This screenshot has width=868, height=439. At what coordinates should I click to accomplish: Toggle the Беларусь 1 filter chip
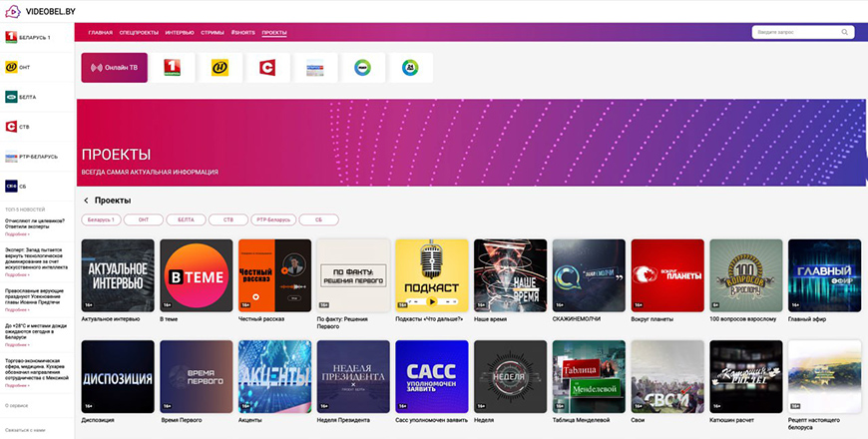(x=102, y=219)
